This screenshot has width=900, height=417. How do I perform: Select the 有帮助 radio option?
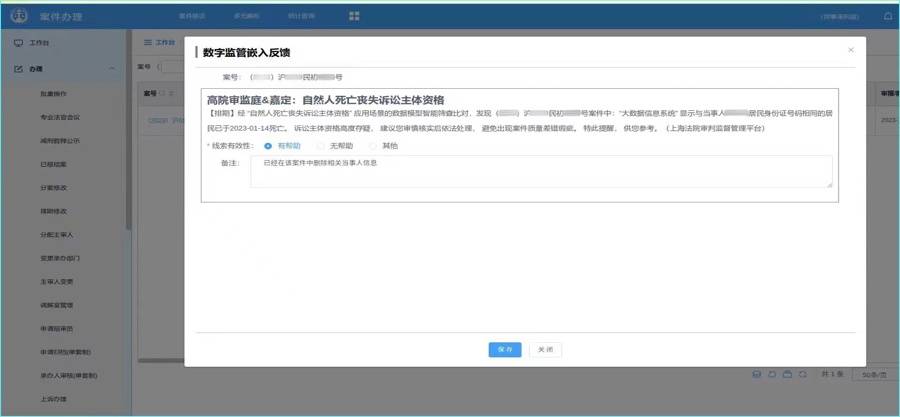[x=269, y=145]
